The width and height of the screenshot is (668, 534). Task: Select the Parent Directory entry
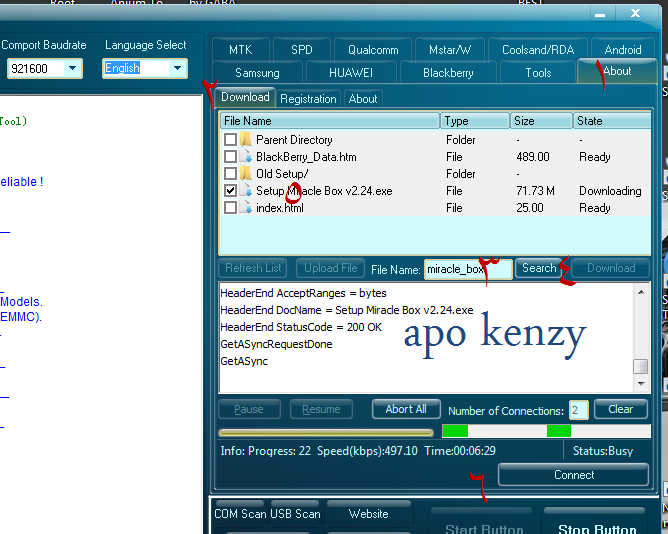point(294,140)
